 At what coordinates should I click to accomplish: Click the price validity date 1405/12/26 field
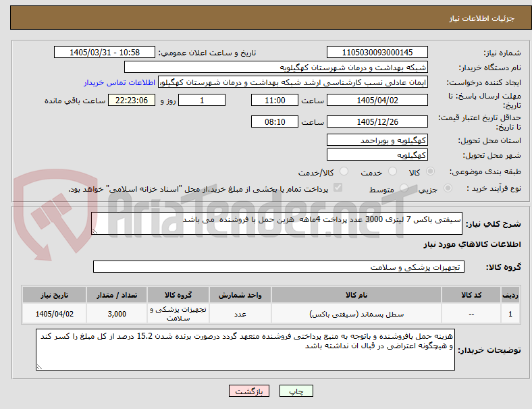(377, 121)
